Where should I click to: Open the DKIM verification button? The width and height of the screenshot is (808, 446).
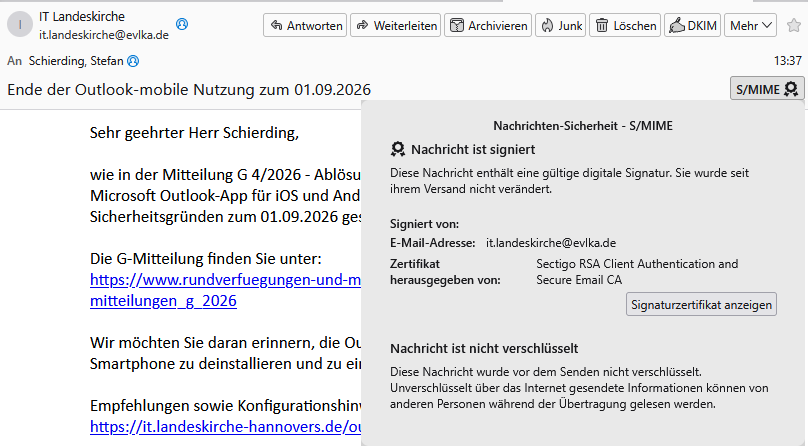tap(691, 26)
